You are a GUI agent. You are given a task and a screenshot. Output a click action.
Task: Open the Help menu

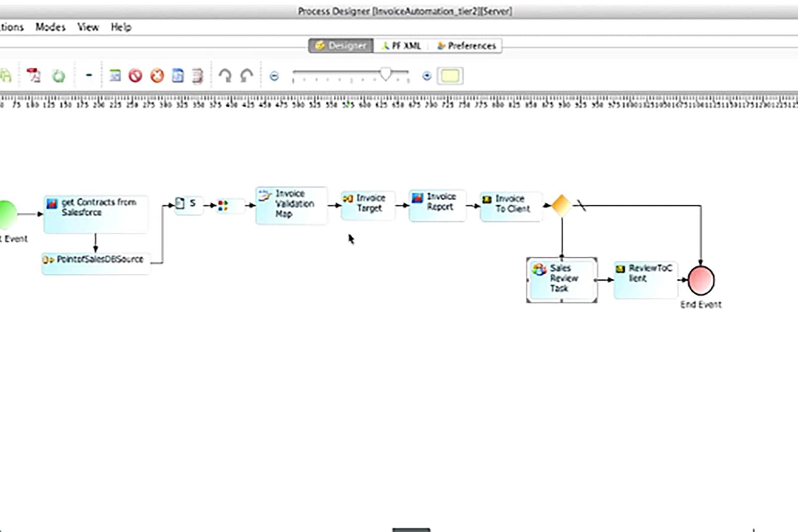(x=121, y=27)
